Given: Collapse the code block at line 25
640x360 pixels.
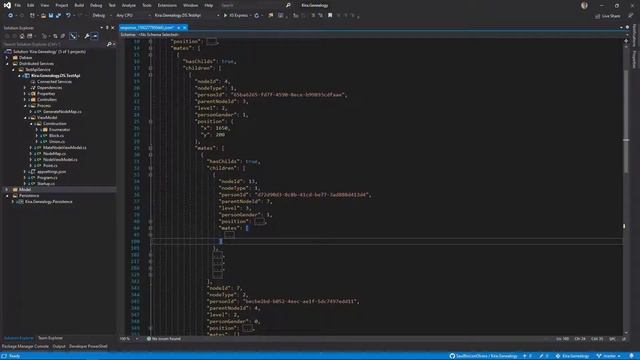Looking at the screenshot, I should click(x=150, y=122).
